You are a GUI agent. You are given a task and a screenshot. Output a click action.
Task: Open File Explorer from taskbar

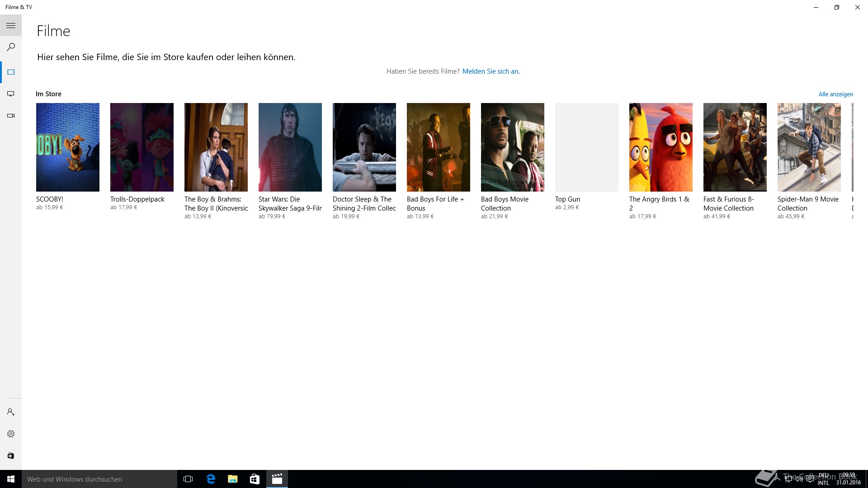[232, 479]
